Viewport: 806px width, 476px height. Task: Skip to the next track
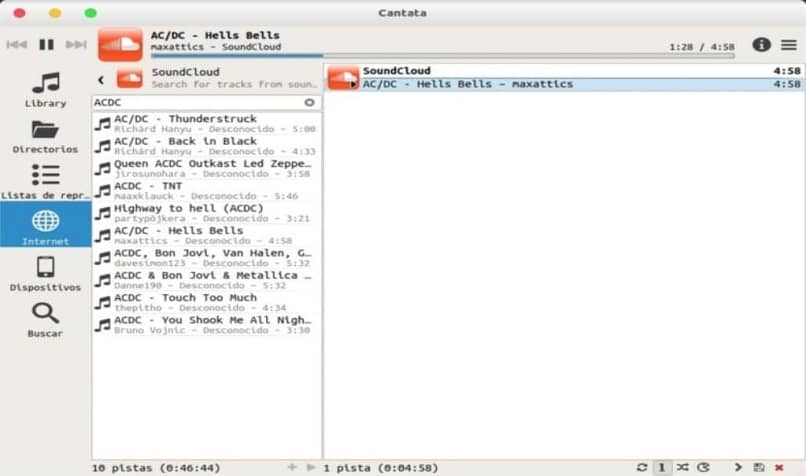76,45
